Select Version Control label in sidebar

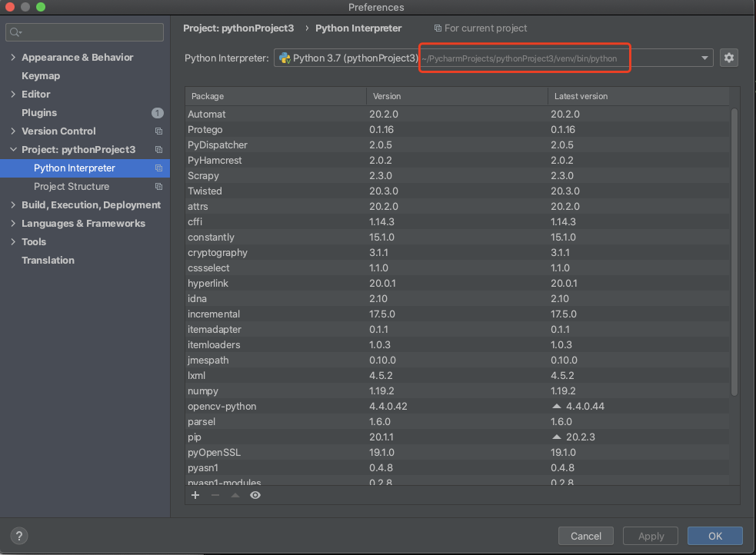tap(58, 131)
